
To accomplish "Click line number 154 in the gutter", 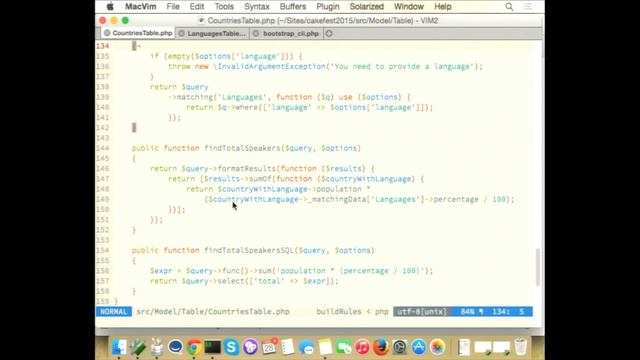I will click(x=102, y=250).
